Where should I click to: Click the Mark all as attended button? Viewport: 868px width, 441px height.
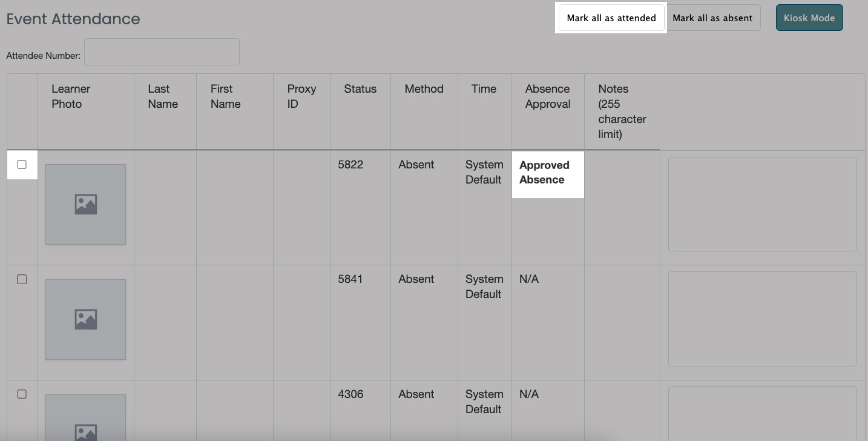tap(611, 18)
